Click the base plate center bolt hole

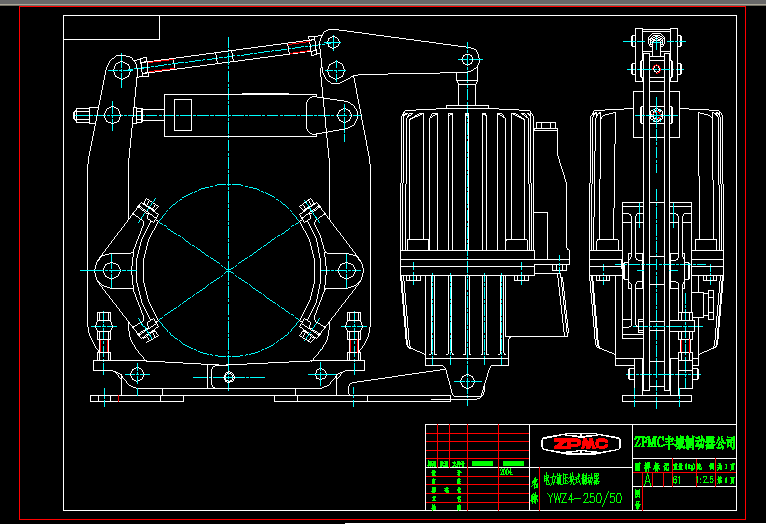point(231,377)
